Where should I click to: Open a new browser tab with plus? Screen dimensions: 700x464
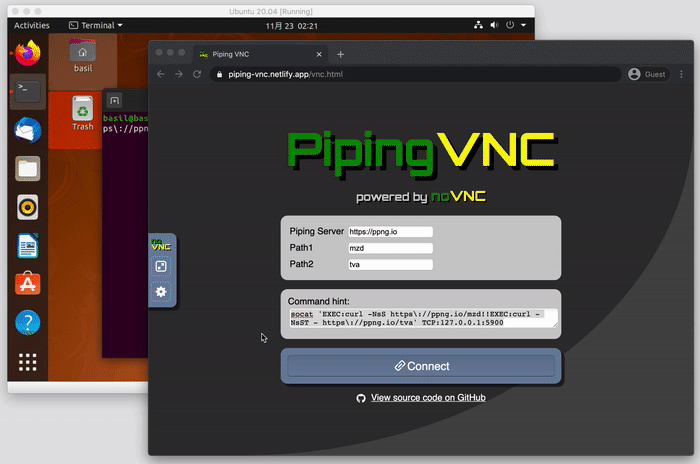coord(341,54)
